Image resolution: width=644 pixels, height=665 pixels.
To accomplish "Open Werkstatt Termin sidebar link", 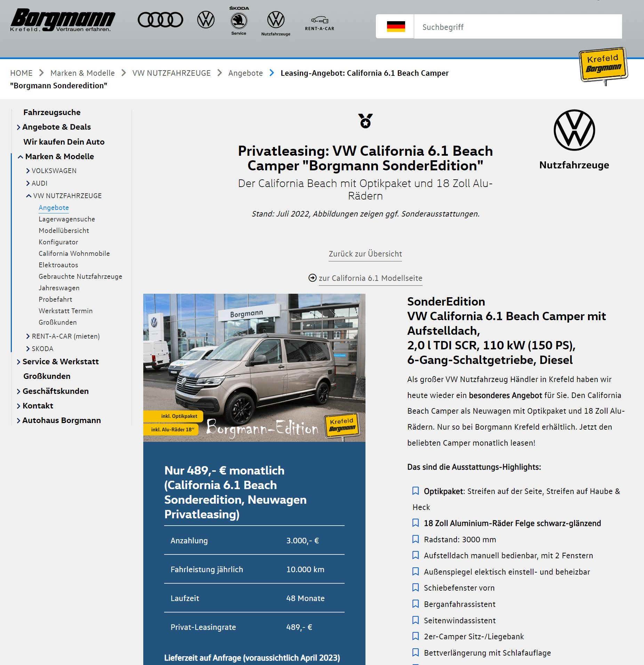I will pos(65,311).
